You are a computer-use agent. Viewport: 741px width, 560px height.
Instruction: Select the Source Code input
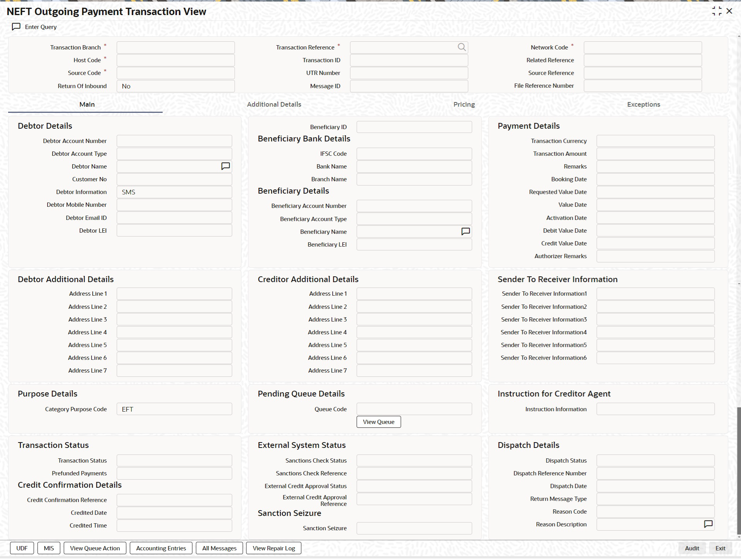175,73
